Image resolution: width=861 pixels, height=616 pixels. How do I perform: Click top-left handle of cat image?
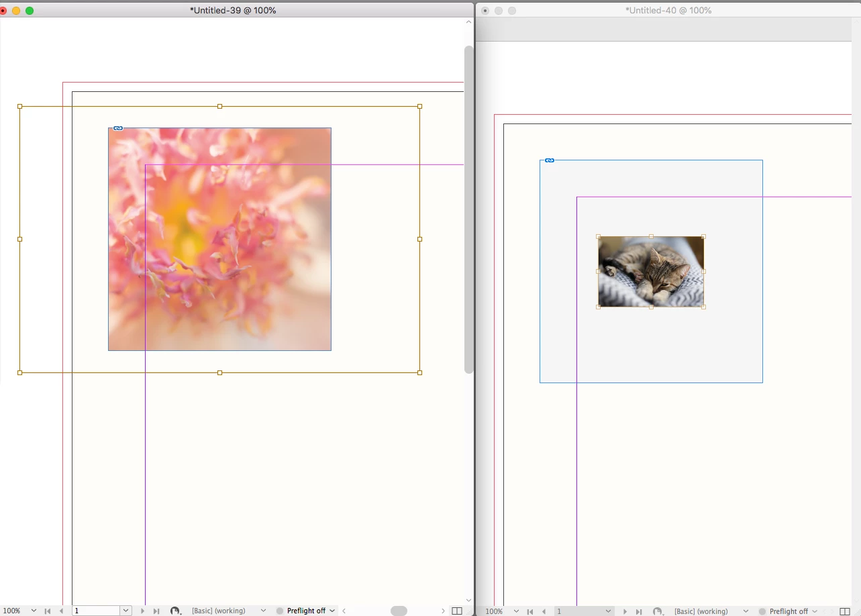tap(599, 236)
